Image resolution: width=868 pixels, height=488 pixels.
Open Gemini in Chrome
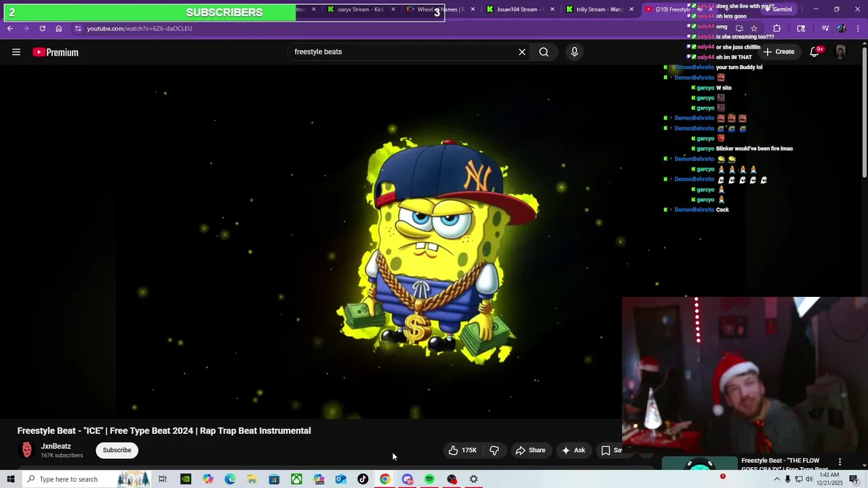[x=778, y=9]
